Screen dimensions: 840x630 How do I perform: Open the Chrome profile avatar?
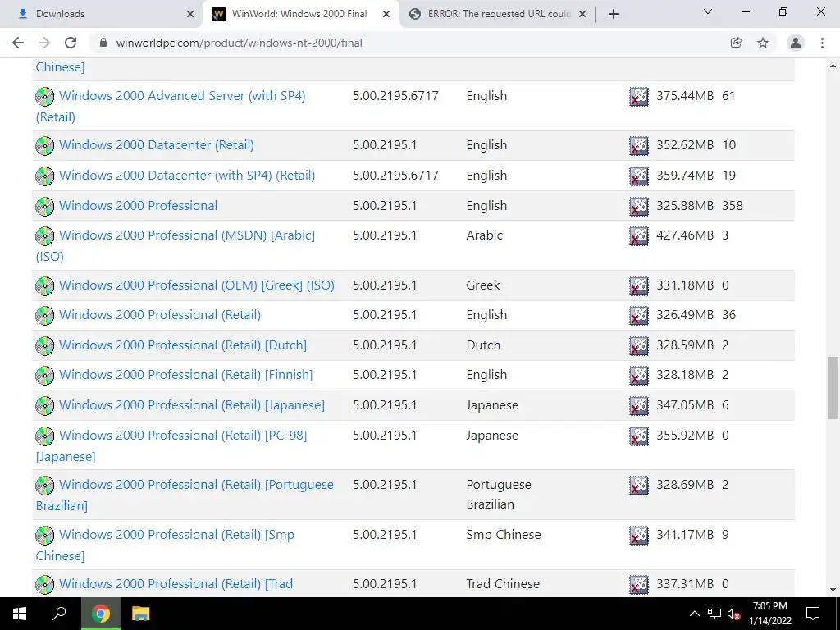(796, 43)
